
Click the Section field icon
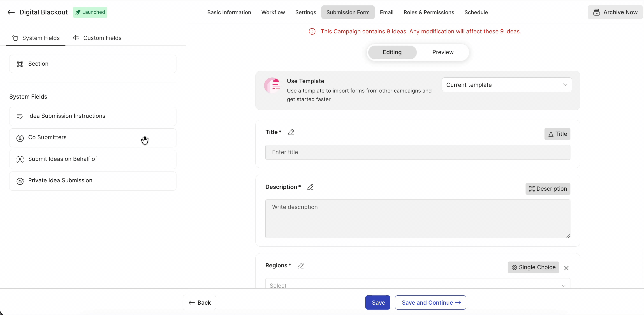tap(20, 64)
